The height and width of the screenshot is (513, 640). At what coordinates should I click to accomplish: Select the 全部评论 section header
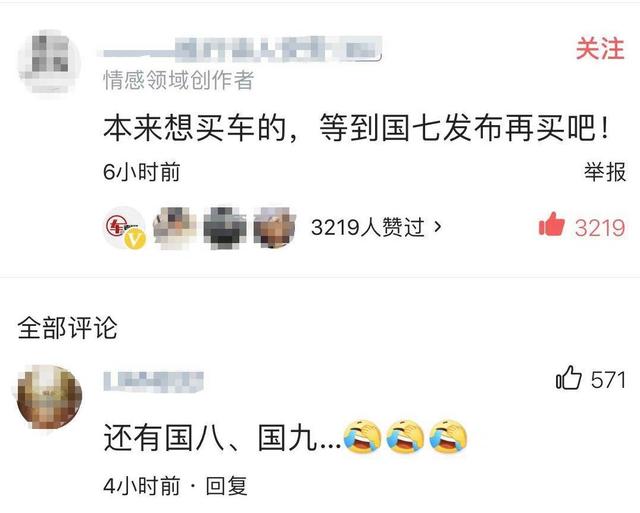[x=67, y=328]
